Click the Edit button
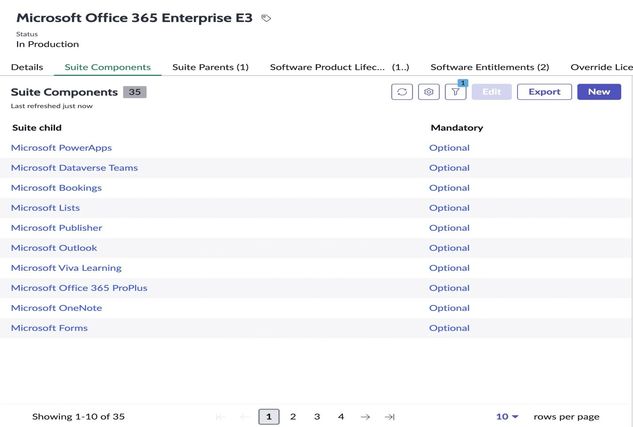This screenshot has height=427, width=633. click(x=492, y=92)
